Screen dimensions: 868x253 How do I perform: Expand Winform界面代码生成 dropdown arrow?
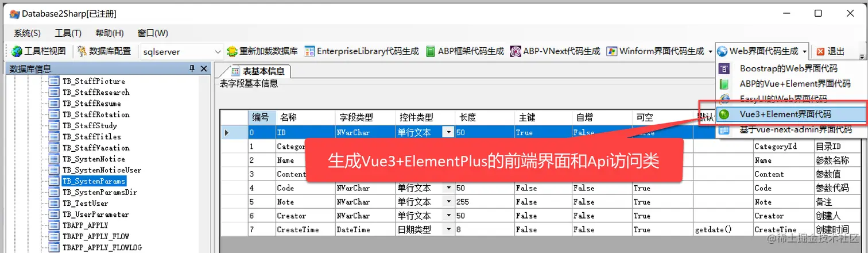[710, 51]
